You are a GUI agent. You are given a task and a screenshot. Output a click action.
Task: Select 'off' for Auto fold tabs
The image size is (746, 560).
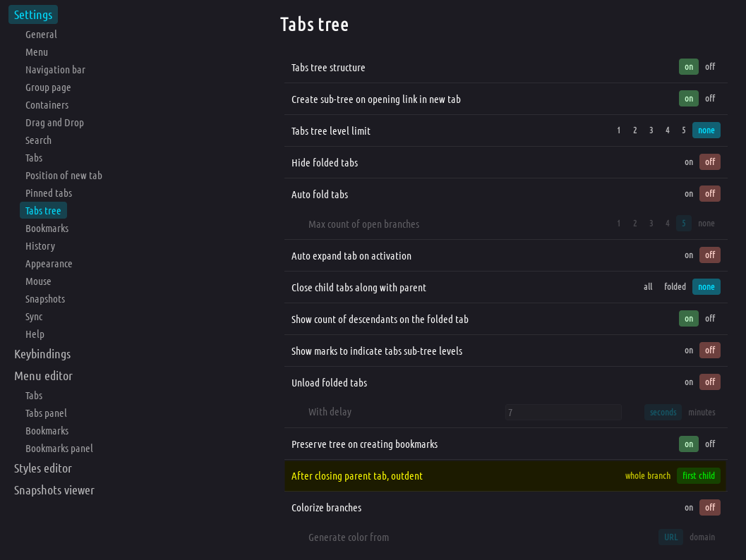pos(710,194)
